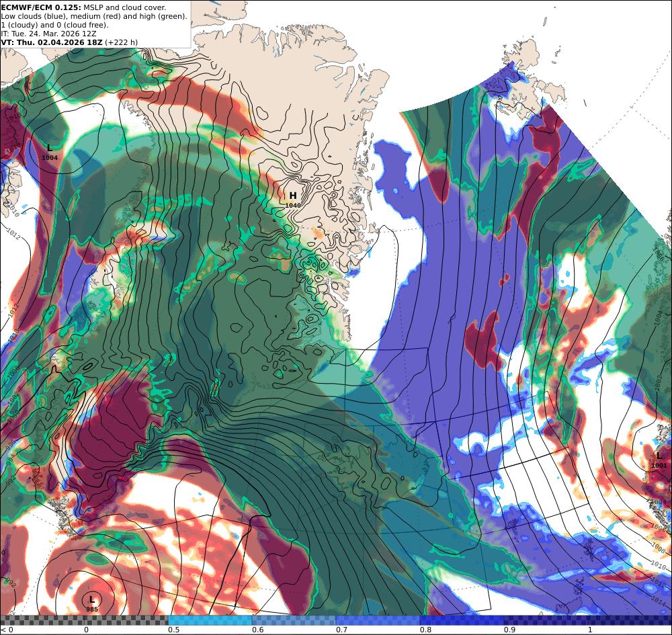Click the '996' isobar label

click(x=12, y=444)
